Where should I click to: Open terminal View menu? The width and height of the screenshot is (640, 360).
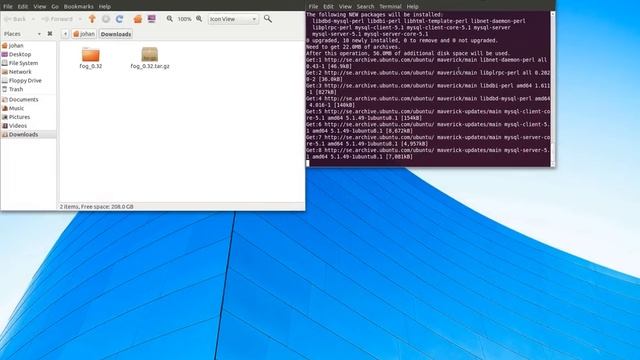point(345,7)
